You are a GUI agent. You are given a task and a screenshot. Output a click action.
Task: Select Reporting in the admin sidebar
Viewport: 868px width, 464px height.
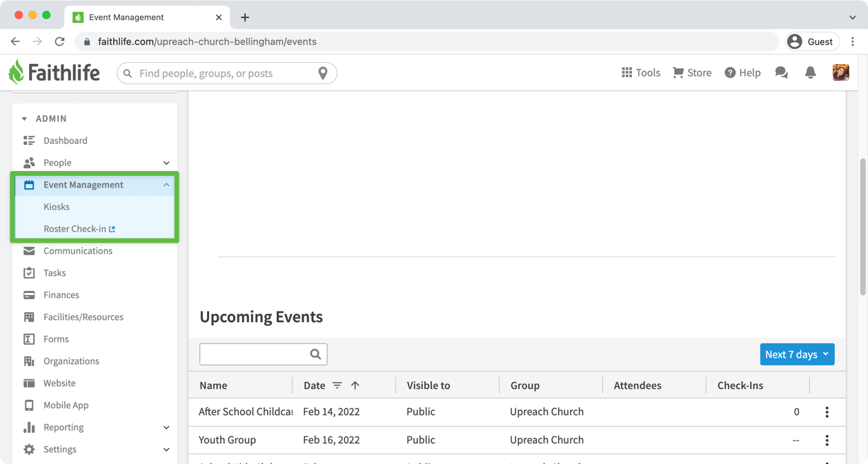tap(63, 427)
